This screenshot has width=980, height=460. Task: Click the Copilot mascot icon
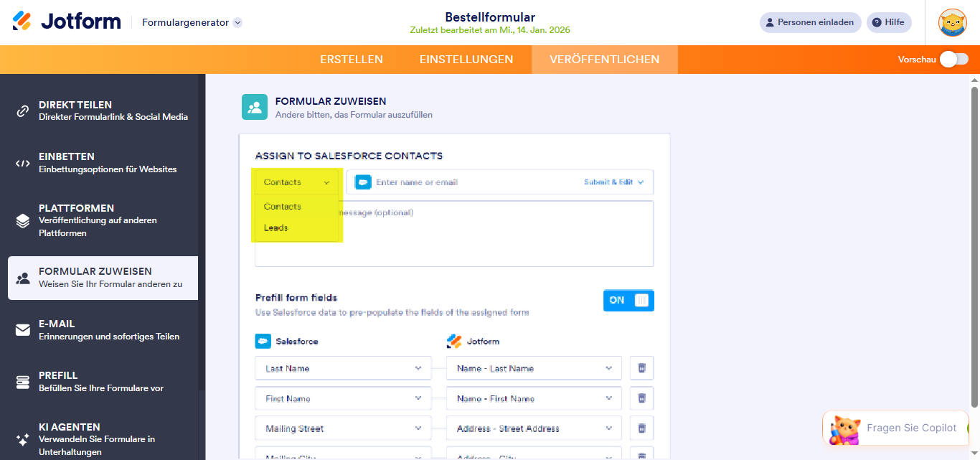point(845,430)
